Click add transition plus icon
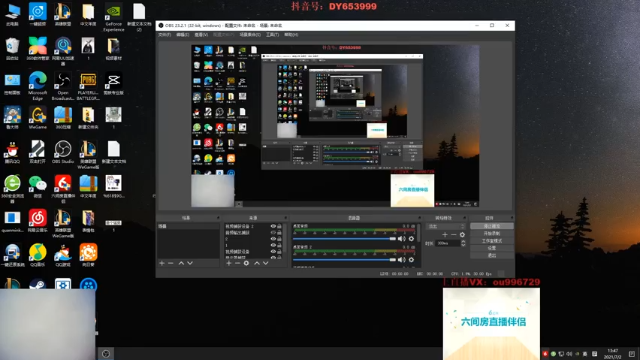The image size is (640, 360). 444,235
